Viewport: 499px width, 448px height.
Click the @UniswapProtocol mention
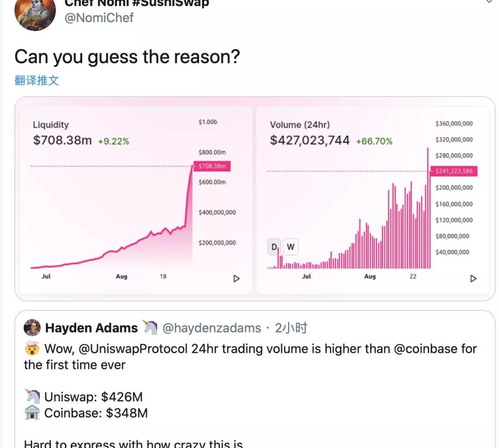point(133,349)
